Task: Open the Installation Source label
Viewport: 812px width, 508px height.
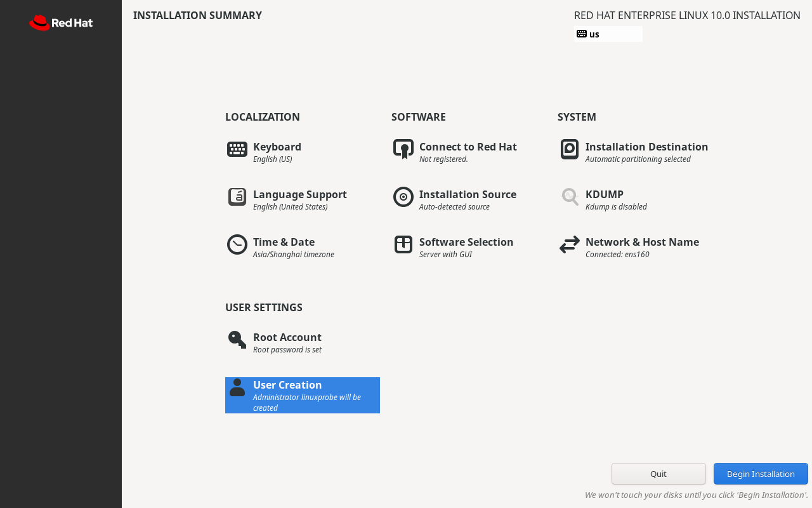Action: [x=468, y=194]
